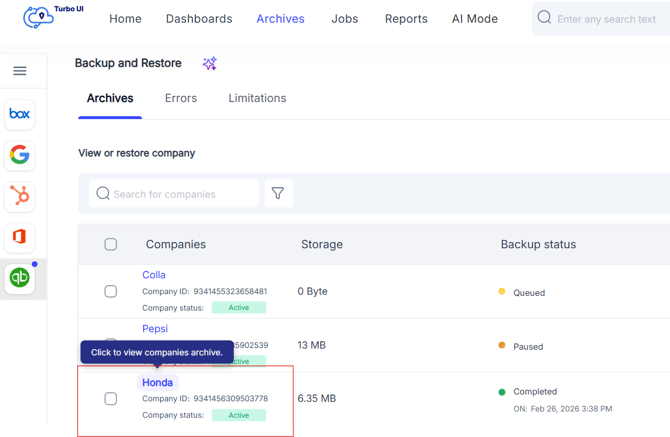Go to the Dashboards menu
670x437 pixels.
click(x=199, y=19)
